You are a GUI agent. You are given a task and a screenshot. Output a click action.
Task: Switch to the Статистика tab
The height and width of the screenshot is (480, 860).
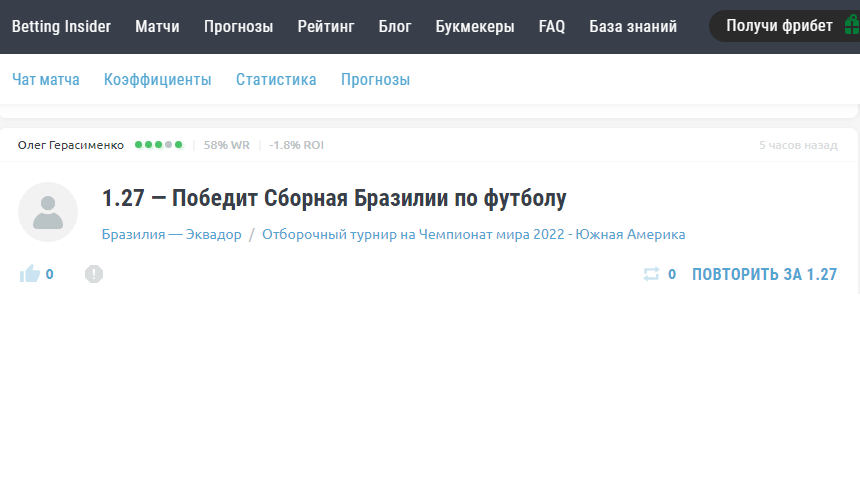coord(276,80)
